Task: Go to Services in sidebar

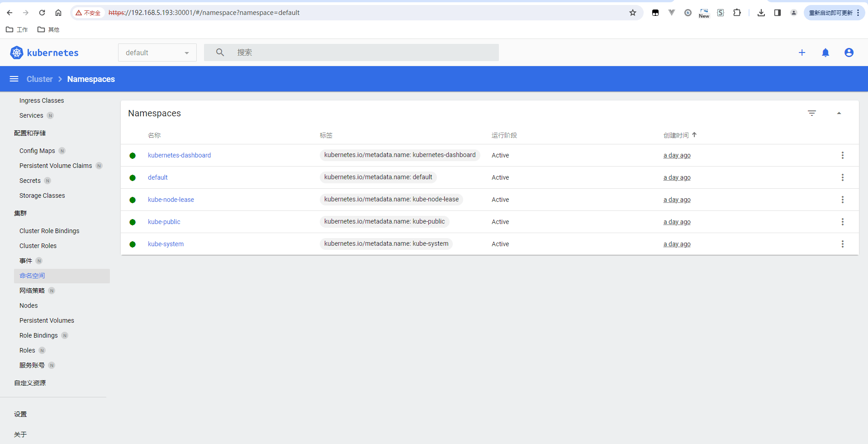Action: 31,115
